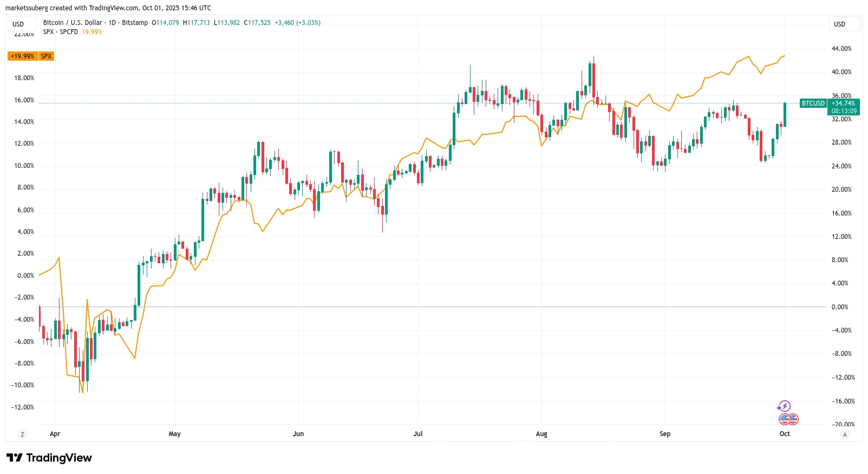Click the orange SPX scale label

click(47, 56)
